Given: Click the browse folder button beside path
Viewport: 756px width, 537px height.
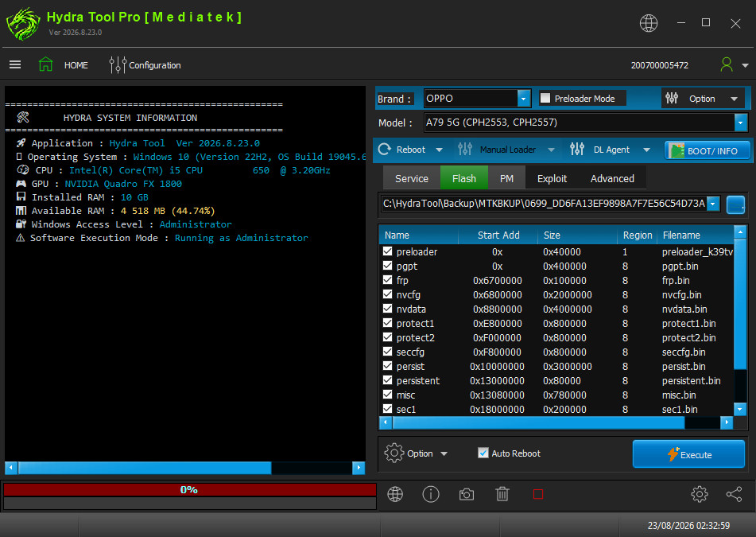Looking at the screenshot, I should [x=735, y=204].
